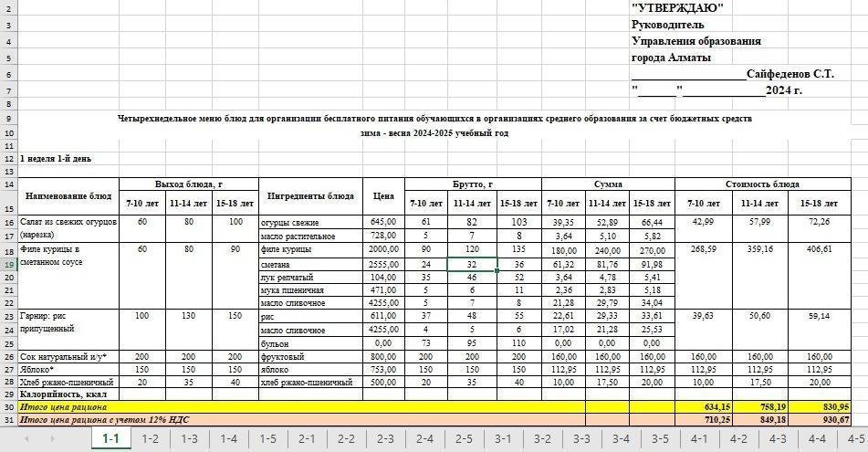
Task: Select the total with НДС cell 930,67
Action: (x=834, y=420)
